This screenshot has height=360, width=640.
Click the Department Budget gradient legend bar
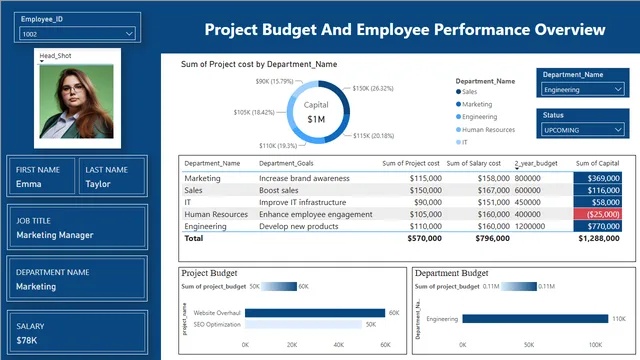(518, 287)
